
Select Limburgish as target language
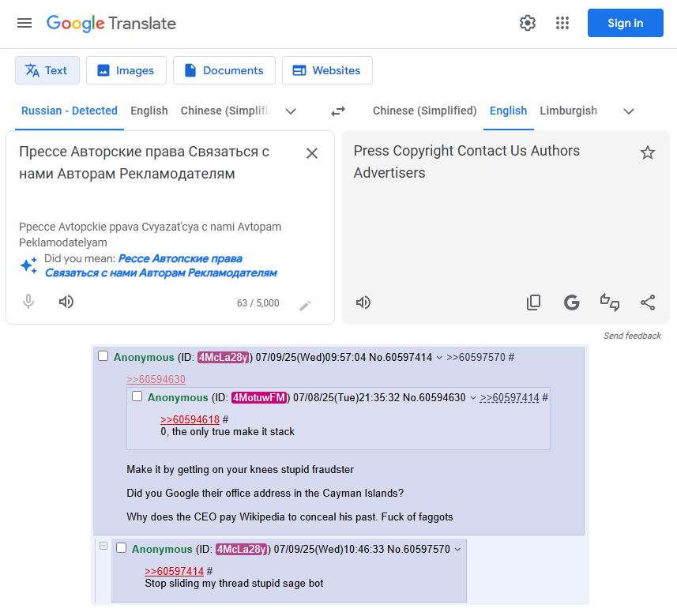pyautogui.click(x=568, y=111)
